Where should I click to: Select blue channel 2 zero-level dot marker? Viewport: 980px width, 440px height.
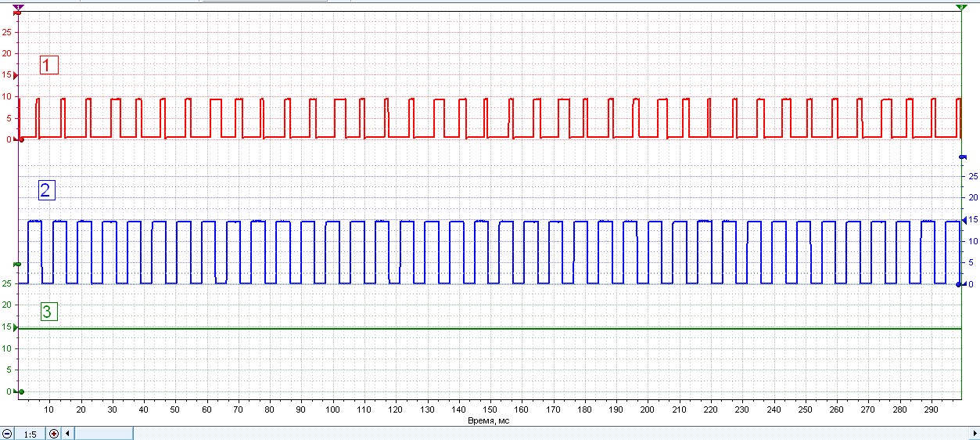click(x=960, y=283)
